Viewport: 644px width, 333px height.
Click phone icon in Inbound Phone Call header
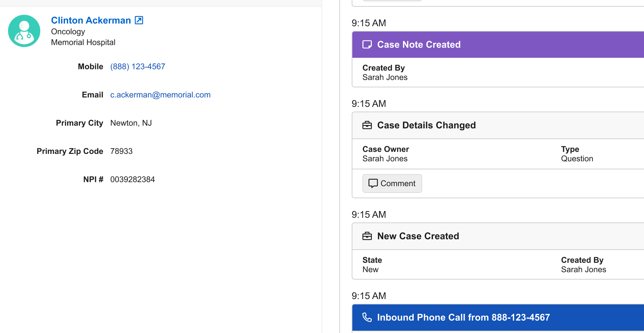pos(367,318)
